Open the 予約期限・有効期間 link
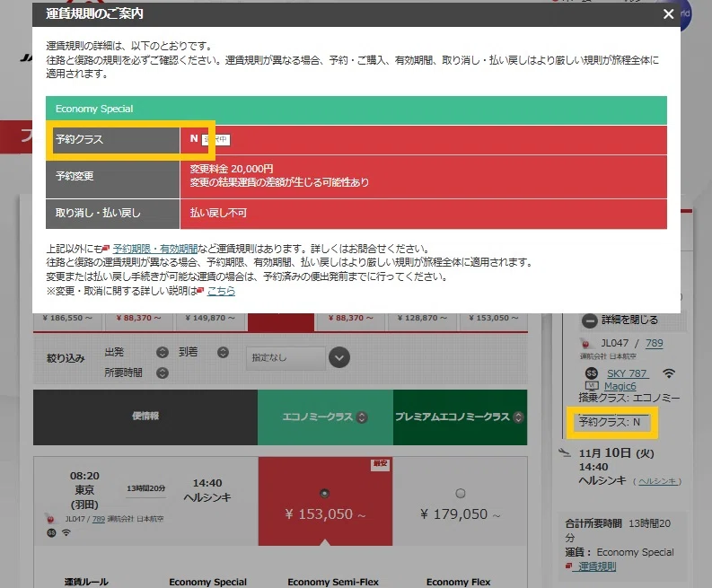 [154, 249]
